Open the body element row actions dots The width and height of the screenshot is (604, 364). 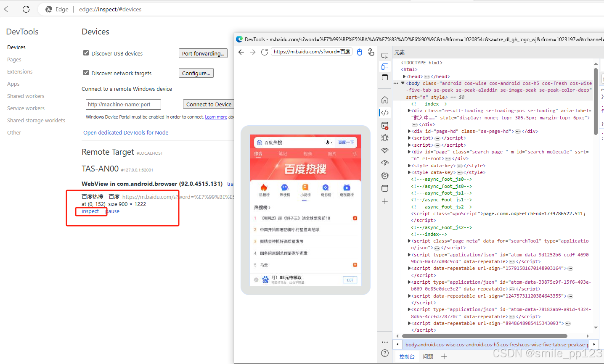pyautogui.click(x=396, y=83)
